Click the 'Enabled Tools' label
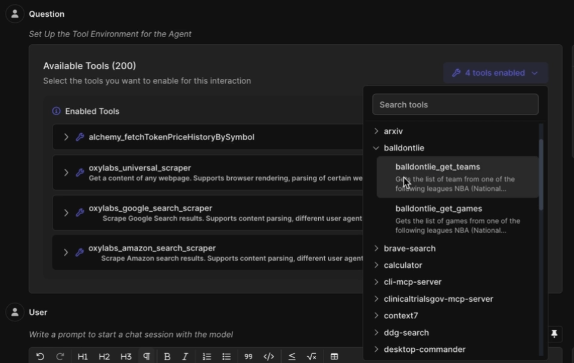Screen dimensions: 574x363 pyautogui.click(x=92, y=111)
